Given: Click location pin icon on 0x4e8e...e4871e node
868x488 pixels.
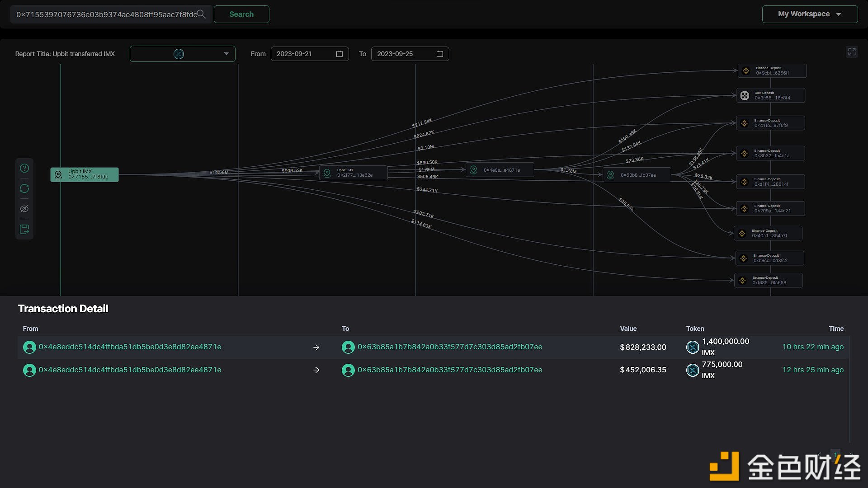Looking at the screenshot, I should pyautogui.click(x=474, y=170).
